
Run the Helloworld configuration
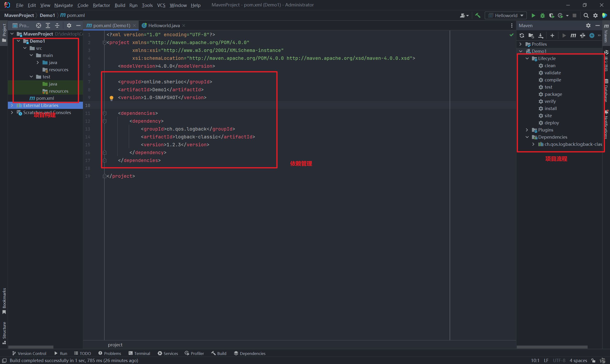click(533, 15)
